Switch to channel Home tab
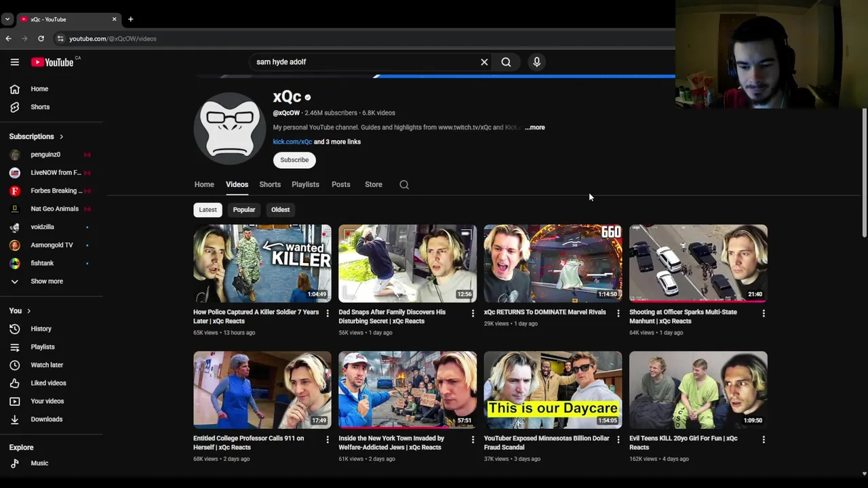868x488 pixels. pyautogui.click(x=204, y=184)
